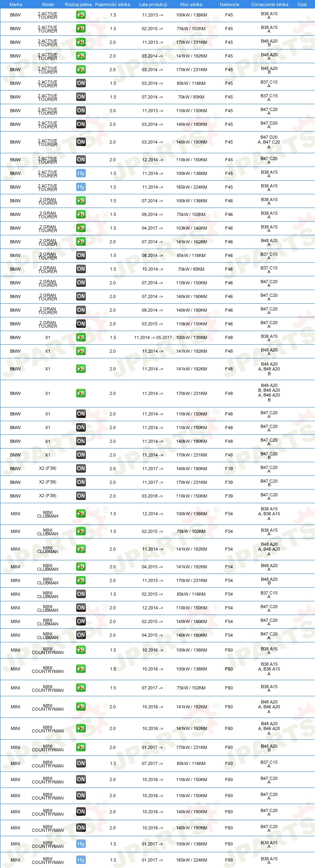Click 'MINI CLUBMAN' model in the 85kW/116KM row
315x868 pixels.
pos(48,594)
